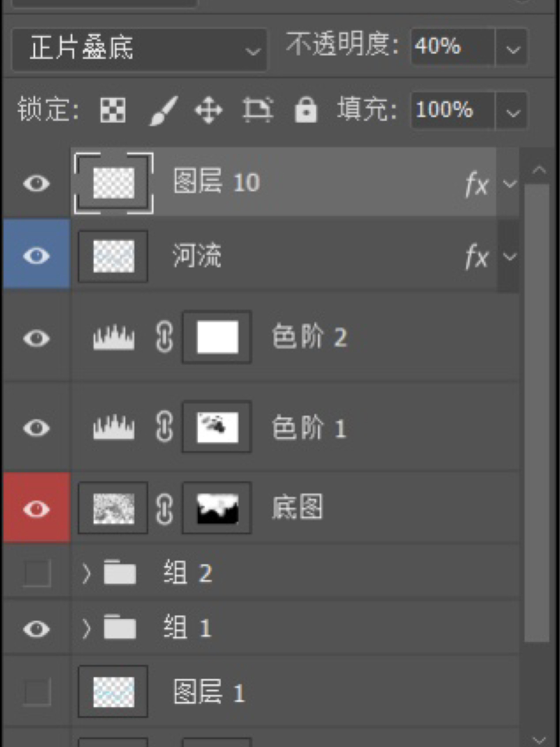The width and height of the screenshot is (560, 747).
Task: Hide the 图层 10 layer
Action: tap(36, 183)
